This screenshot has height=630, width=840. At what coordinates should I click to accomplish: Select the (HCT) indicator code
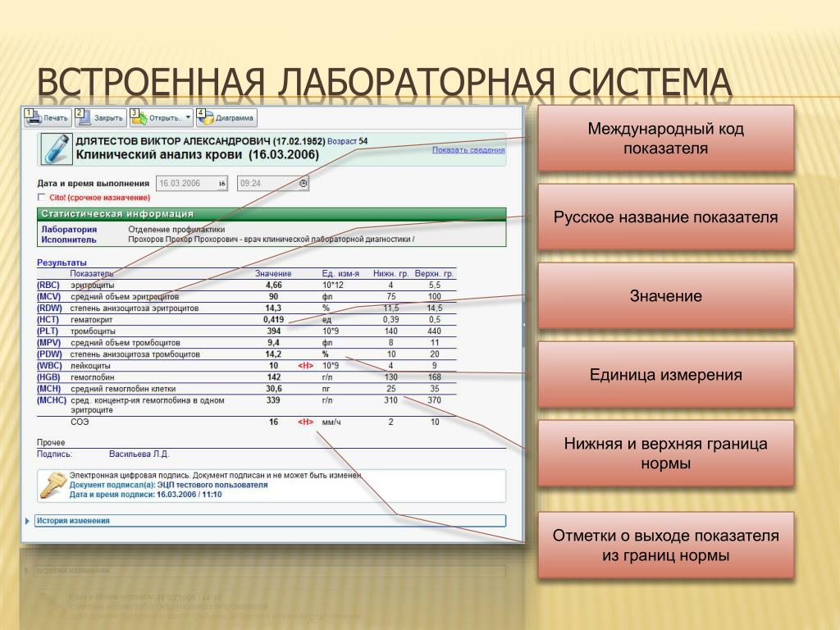[x=48, y=319]
